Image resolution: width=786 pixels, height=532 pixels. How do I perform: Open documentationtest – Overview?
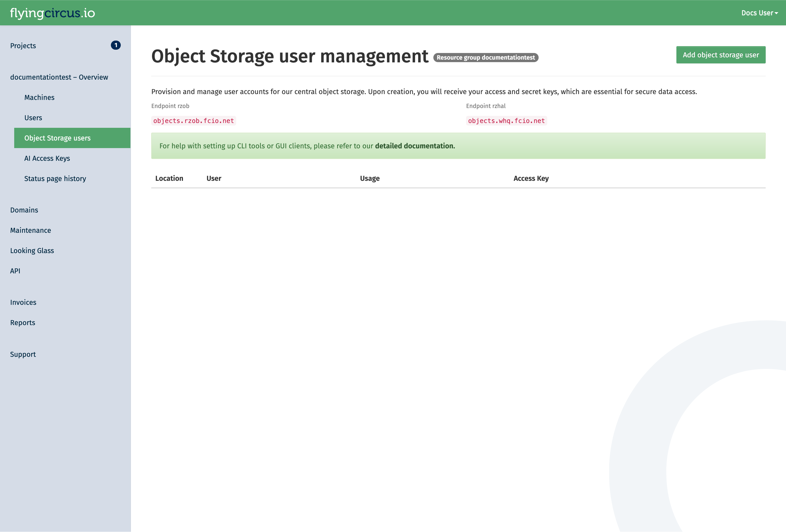point(59,77)
